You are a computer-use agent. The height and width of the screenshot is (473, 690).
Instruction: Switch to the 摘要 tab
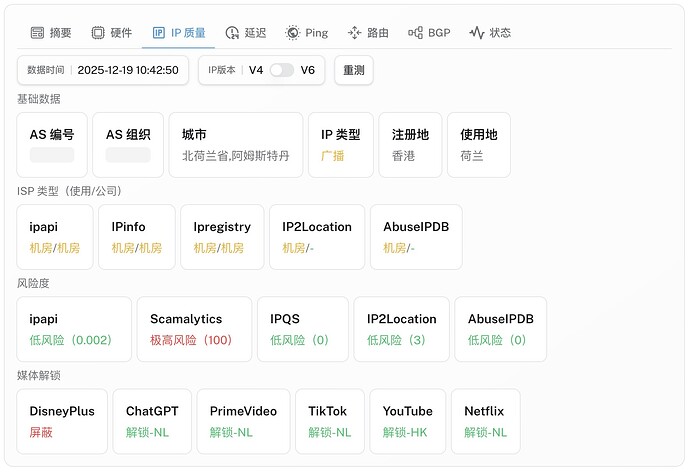51,33
